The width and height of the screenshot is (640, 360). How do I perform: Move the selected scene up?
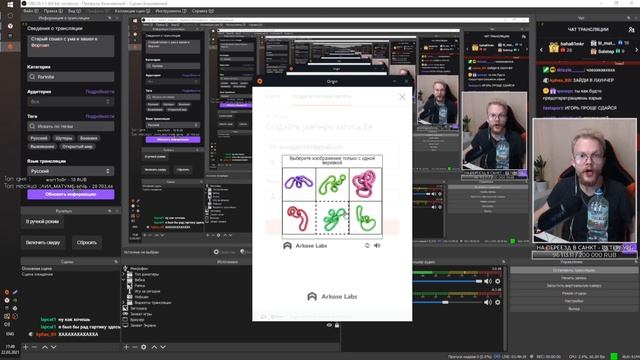click(45, 347)
